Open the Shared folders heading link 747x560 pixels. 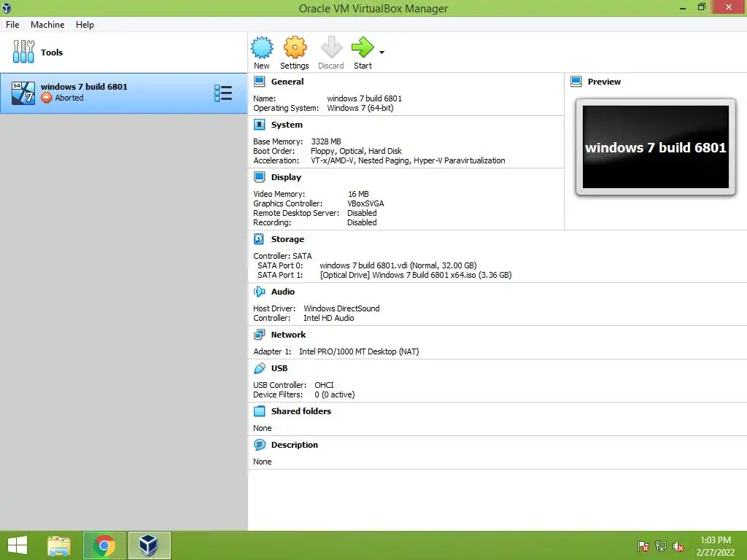(301, 411)
